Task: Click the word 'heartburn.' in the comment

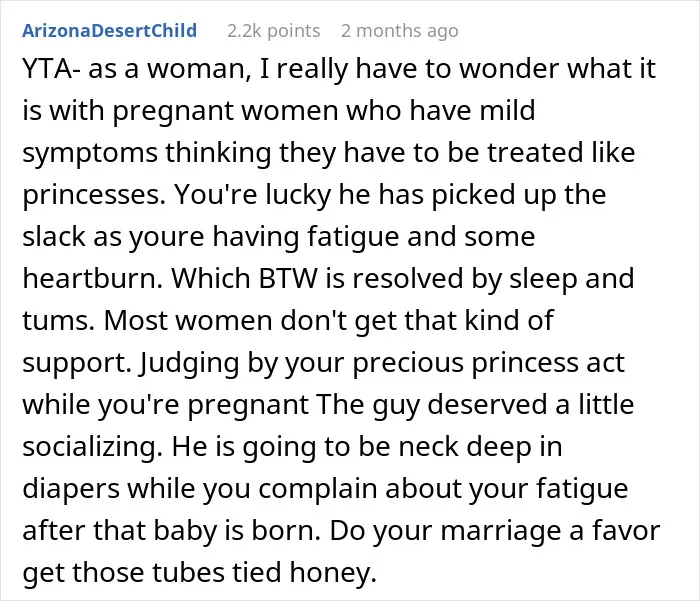Action: click(x=92, y=278)
